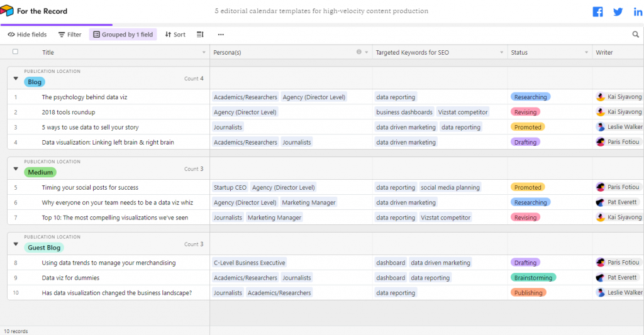This screenshot has height=335, width=644.
Task: Check the select-all records checkbox
Action: point(16,52)
